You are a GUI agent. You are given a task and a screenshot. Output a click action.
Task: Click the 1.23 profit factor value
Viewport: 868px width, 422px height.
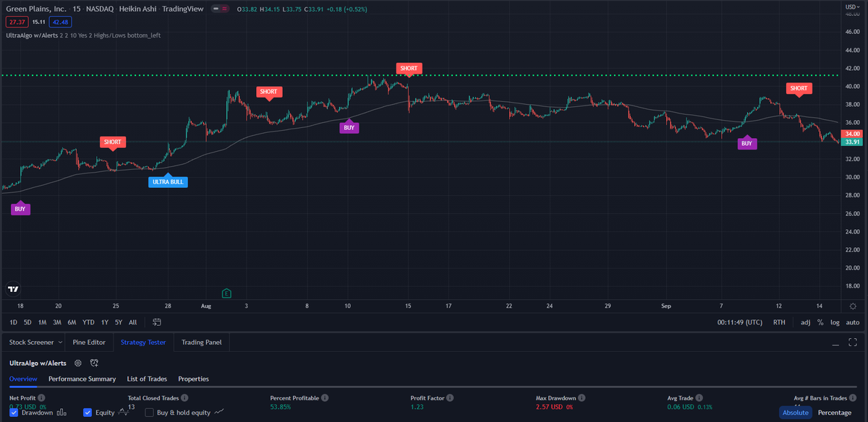pyautogui.click(x=417, y=408)
